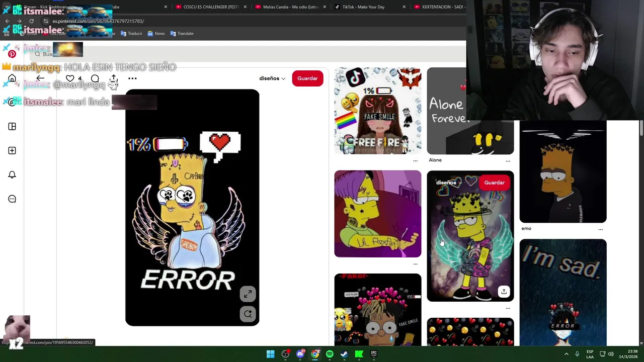Viewport: 644px width, 362px height.
Task: Switch to XXXTENTACION - SAD! tab
Action: pyautogui.click(x=440, y=7)
